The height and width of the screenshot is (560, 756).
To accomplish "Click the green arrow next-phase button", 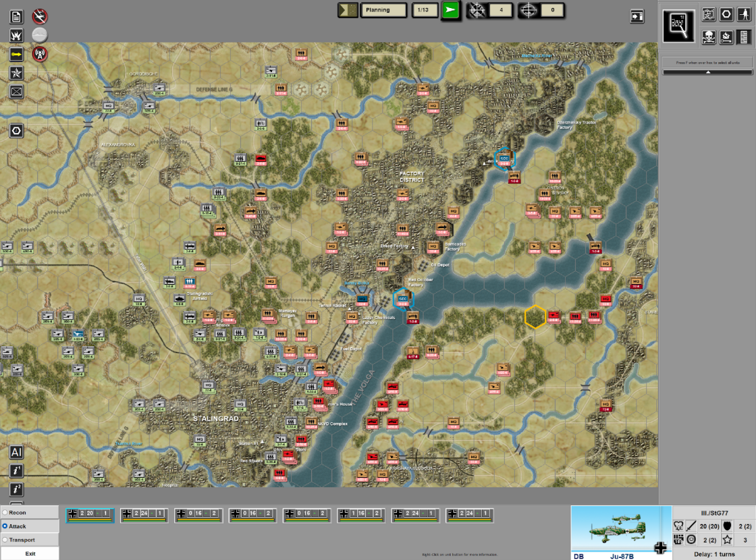I will point(450,10).
